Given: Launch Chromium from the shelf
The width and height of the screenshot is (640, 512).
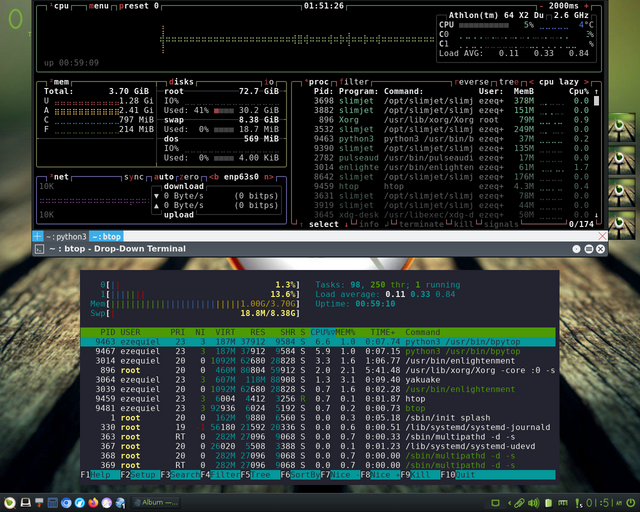Looking at the screenshot, I should (66, 503).
